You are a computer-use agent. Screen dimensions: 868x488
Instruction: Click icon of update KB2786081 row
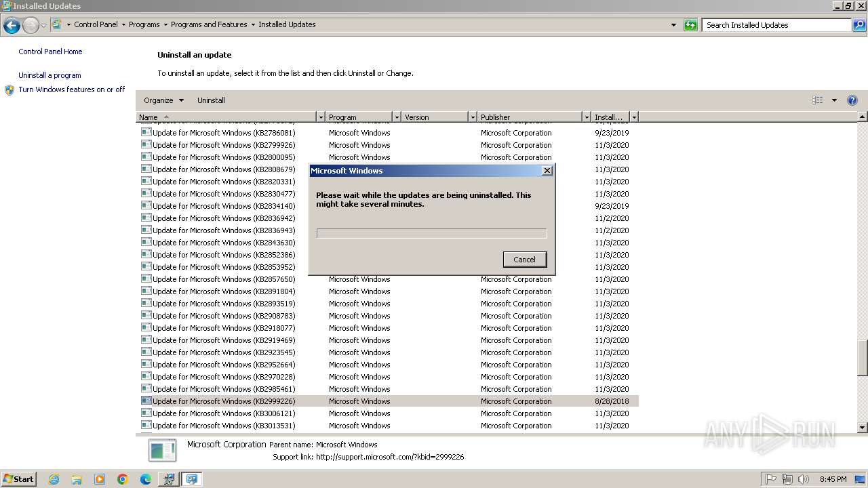pos(146,133)
